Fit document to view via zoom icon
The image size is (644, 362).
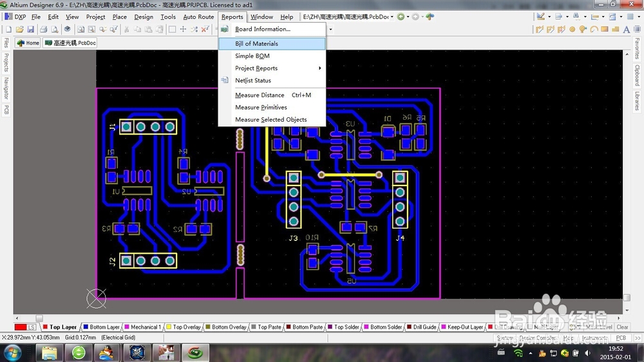pyautogui.click(x=81, y=29)
